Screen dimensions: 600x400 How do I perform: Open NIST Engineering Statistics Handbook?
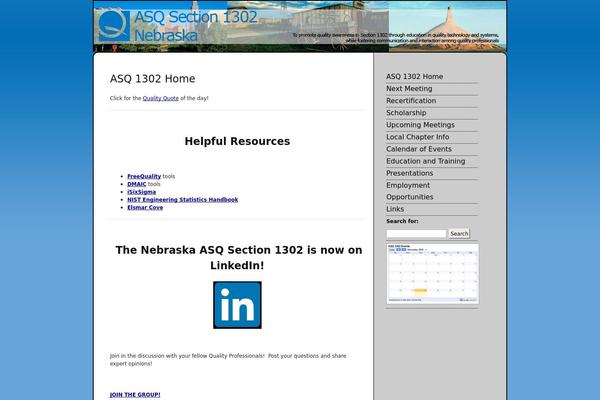coord(183,199)
